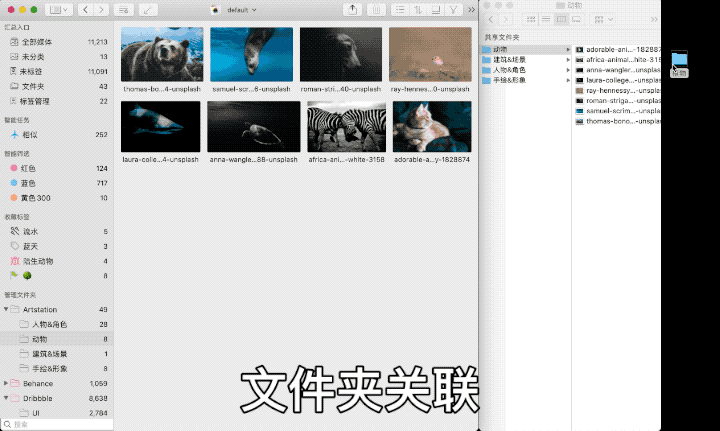The height and width of the screenshot is (431, 720).
Task: Expand the Behance folder
Action: pos(6,383)
